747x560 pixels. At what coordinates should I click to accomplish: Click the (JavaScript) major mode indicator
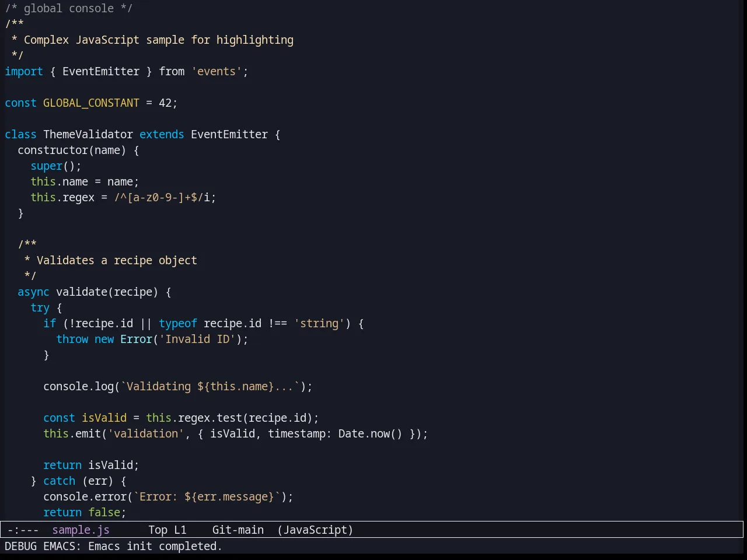(x=315, y=530)
